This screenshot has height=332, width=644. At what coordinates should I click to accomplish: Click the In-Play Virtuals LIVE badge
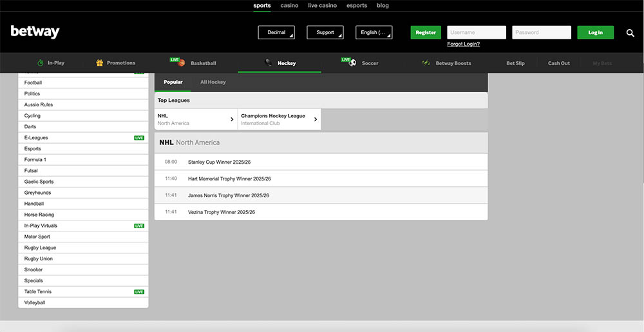coord(139,226)
